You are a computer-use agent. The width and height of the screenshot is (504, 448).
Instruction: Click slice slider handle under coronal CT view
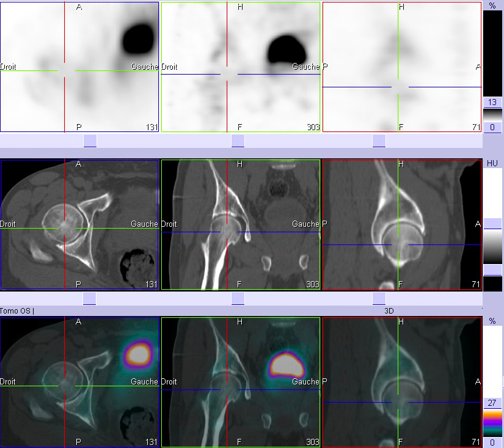coord(238,298)
